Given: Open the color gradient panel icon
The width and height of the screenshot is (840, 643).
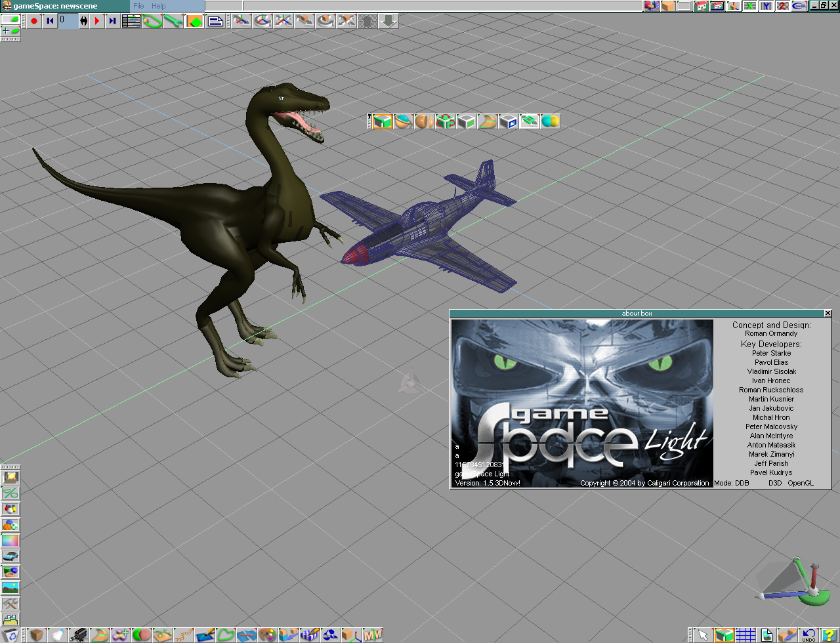Looking at the screenshot, I should coord(10,541).
